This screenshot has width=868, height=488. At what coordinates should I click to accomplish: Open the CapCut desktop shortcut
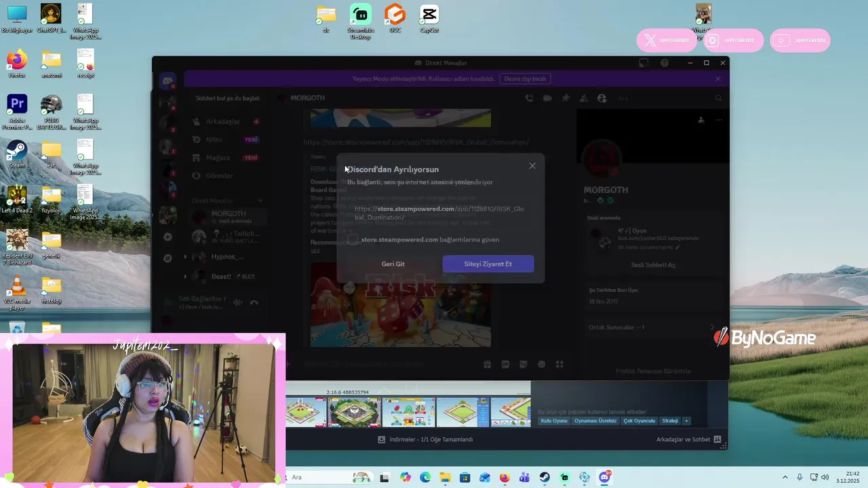[x=429, y=18]
